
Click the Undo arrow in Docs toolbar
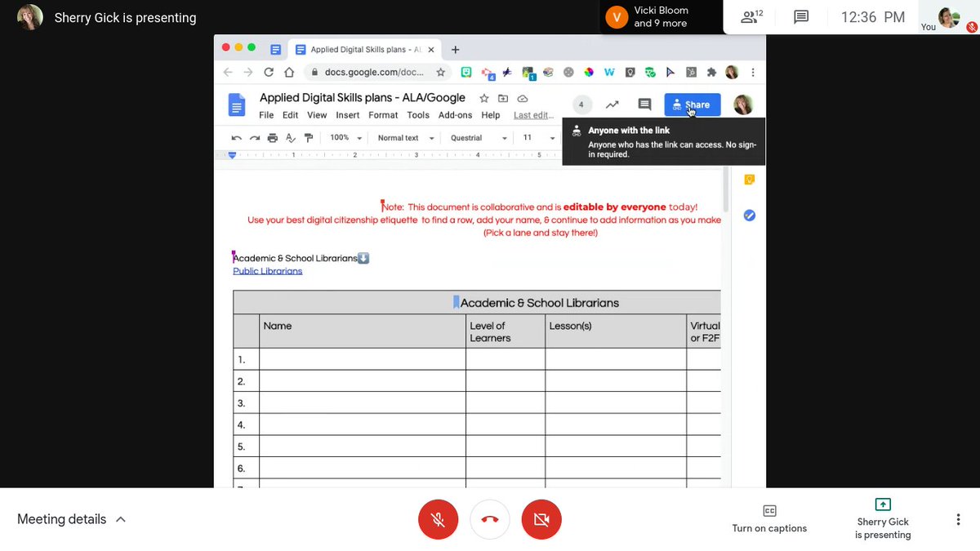click(x=236, y=138)
